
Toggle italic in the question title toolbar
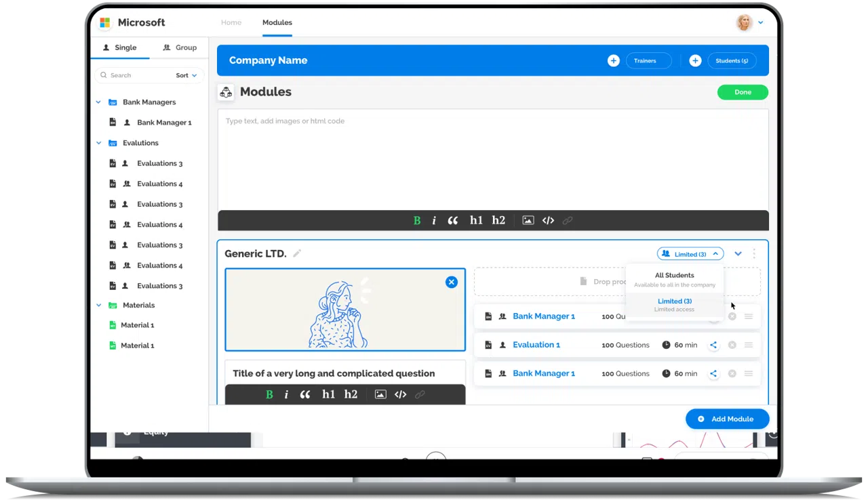[x=286, y=394]
